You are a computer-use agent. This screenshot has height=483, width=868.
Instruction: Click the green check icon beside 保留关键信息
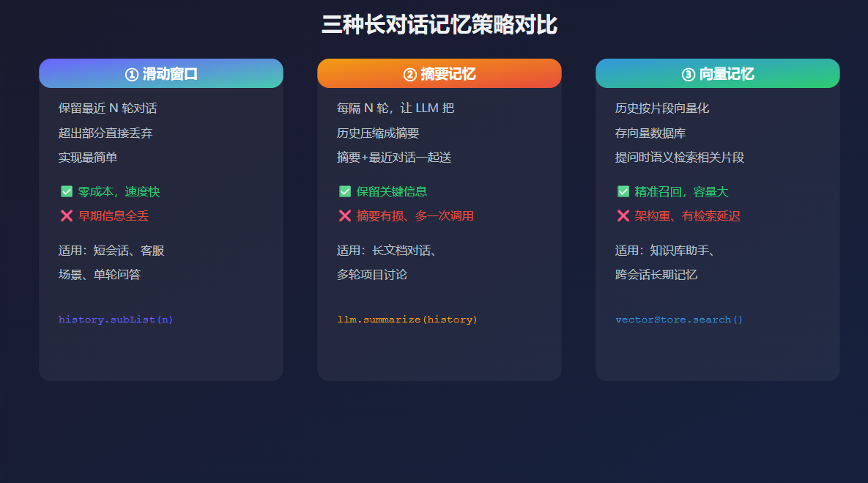tap(345, 191)
